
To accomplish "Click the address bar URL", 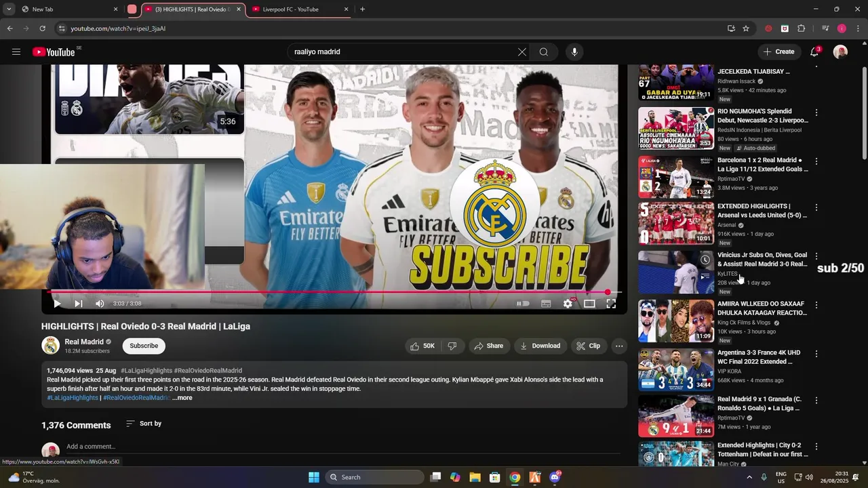I will [x=118, y=28].
